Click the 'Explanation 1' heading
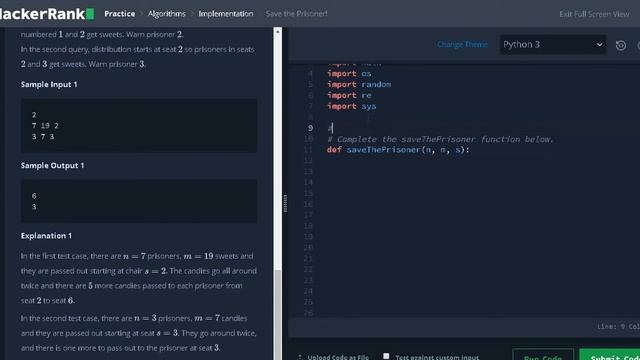This screenshot has width=640, height=360. (46, 236)
